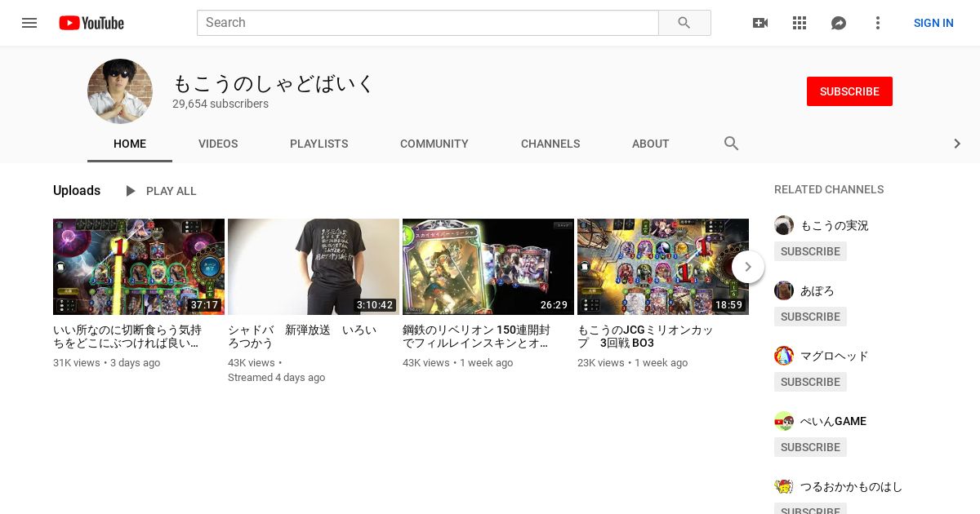Screen dimensions: 980x514
Task: Click ぺいんGAME channel avatar
Action: pyautogui.click(x=784, y=421)
